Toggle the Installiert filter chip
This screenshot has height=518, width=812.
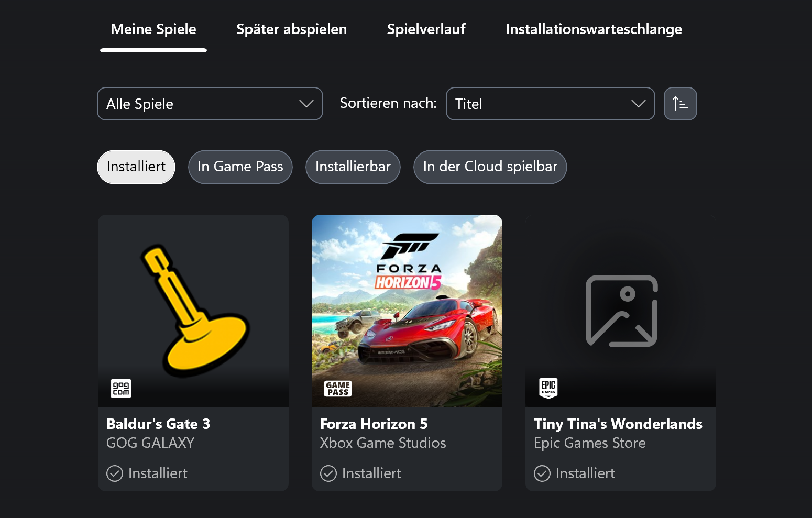click(136, 167)
